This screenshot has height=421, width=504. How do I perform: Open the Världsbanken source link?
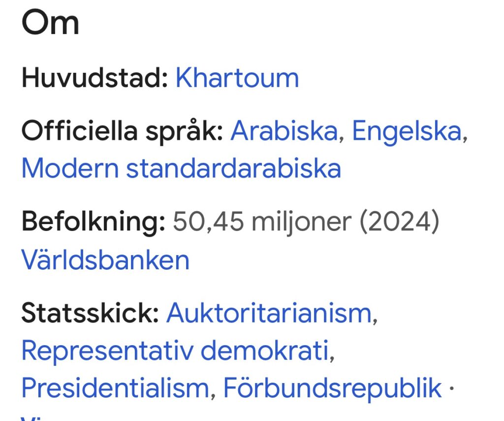tap(105, 259)
